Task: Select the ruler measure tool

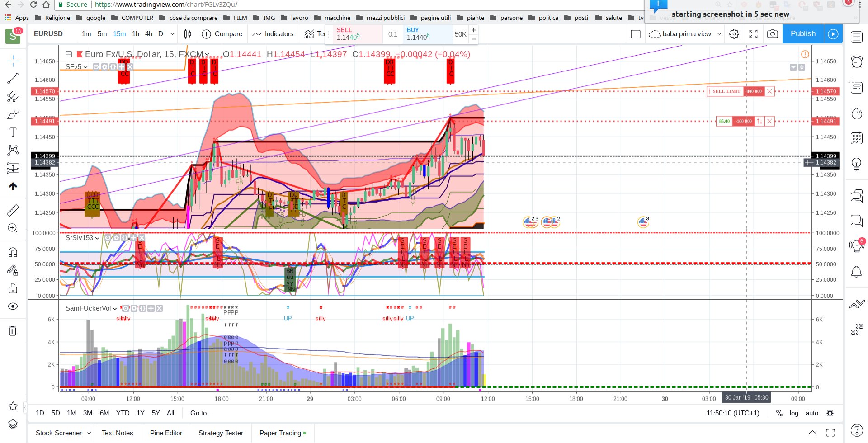Action: (x=13, y=210)
